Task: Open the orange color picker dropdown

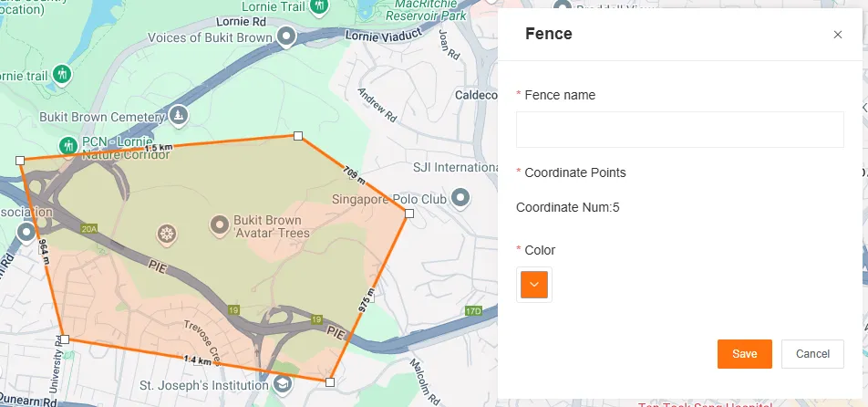Action: (x=534, y=285)
